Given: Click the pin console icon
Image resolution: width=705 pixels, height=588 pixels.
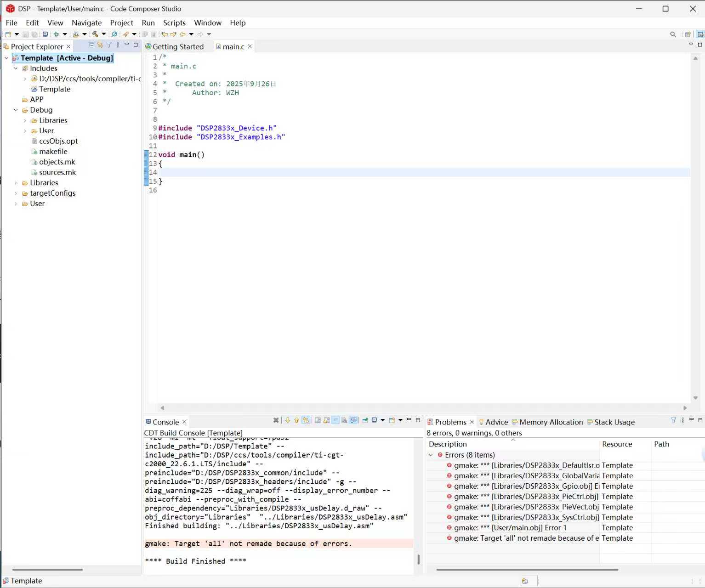Looking at the screenshot, I should (365, 420).
